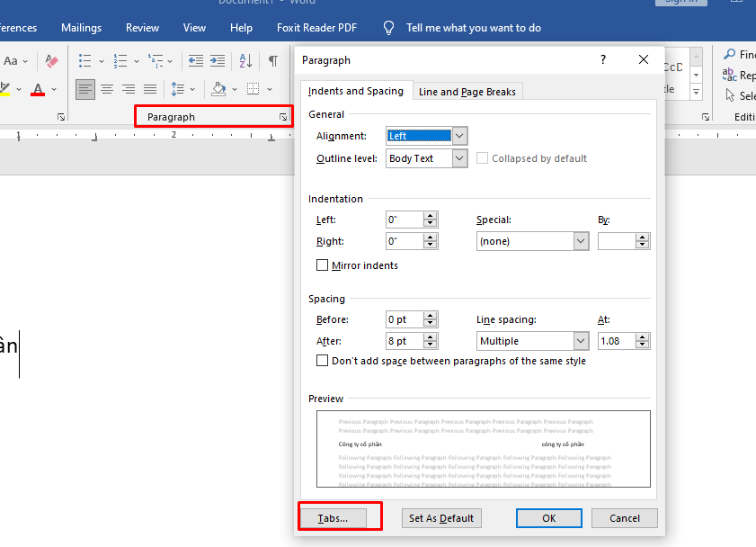Confirm the dialog with OK
The width and height of the screenshot is (756, 547).
coord(548,518)
